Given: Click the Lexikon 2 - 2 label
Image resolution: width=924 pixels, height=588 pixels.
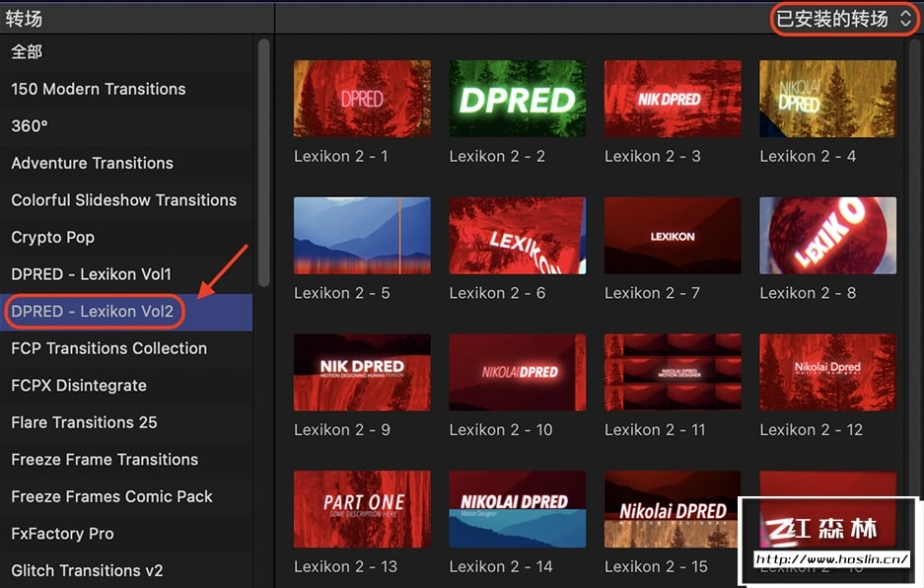Looking at the screenshot, I should 497,156.
